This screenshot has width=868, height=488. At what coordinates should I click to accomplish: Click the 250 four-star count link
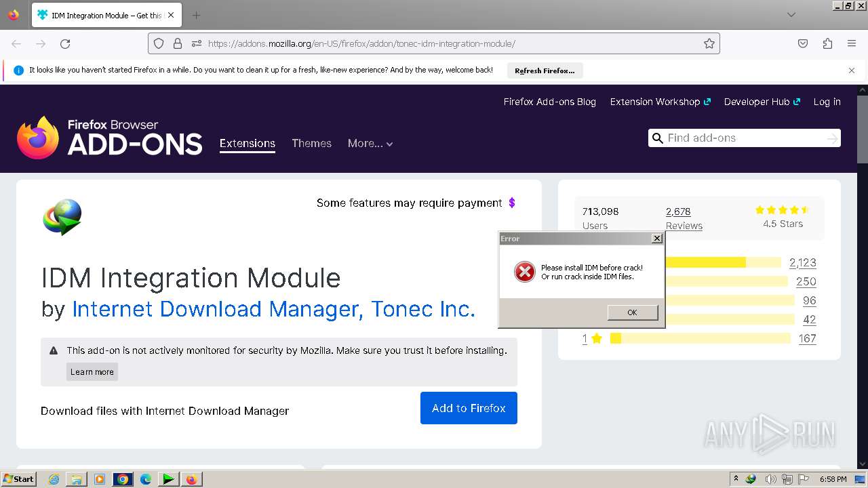(x=806, y=282)
